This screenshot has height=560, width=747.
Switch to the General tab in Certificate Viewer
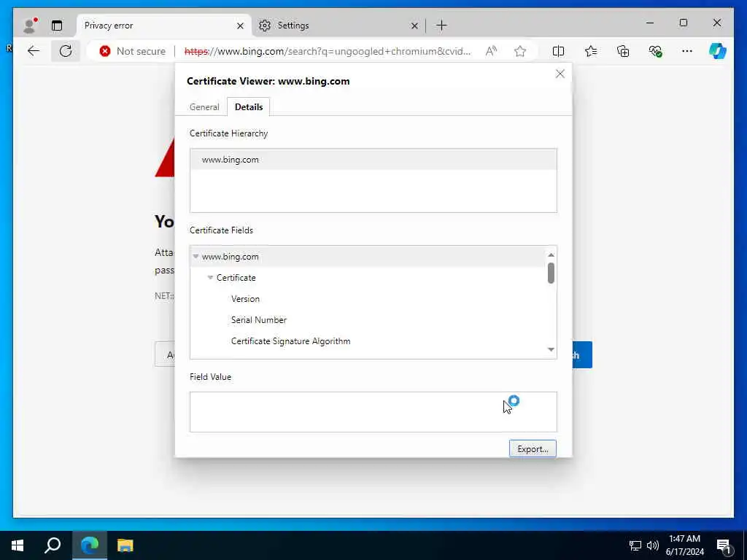coord(204,107)
